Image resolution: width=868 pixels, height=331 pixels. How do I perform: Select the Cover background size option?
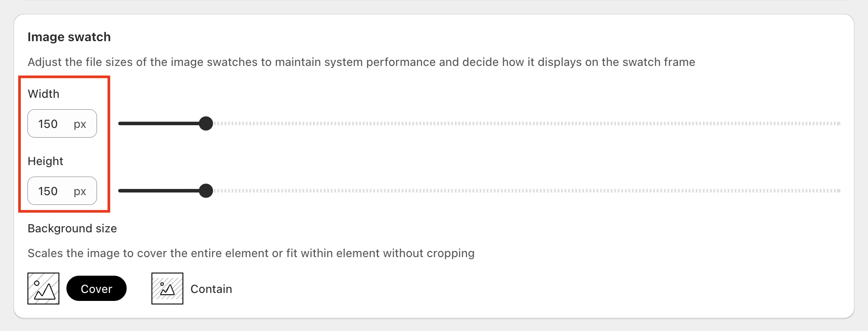point(97,289)
